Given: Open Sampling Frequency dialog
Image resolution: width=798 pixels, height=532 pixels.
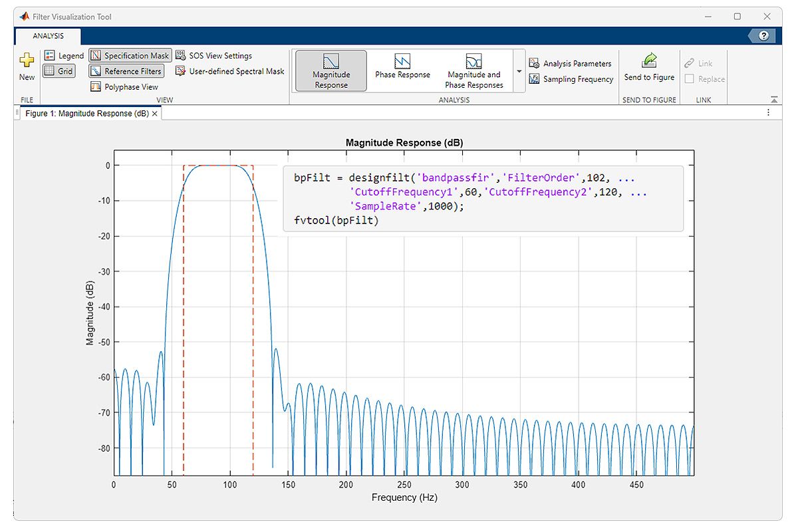Looking at the screenshot, I should (x=571, y=79).
